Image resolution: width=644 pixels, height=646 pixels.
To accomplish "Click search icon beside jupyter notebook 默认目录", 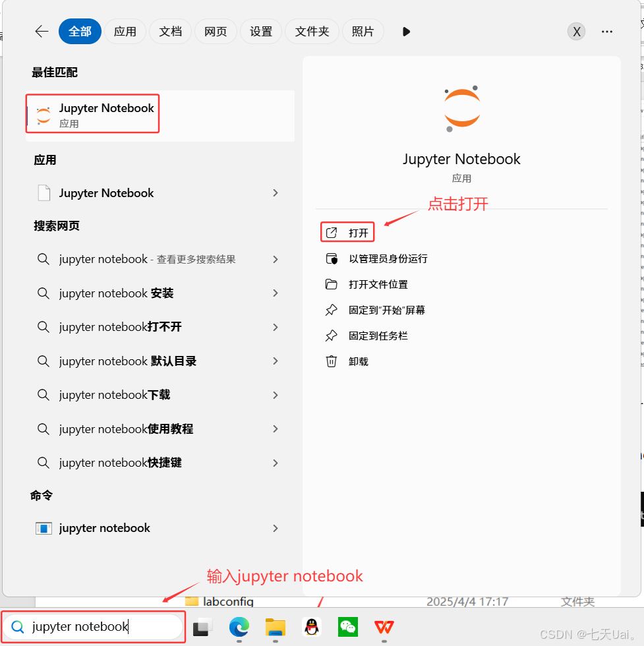I will 44,361.
